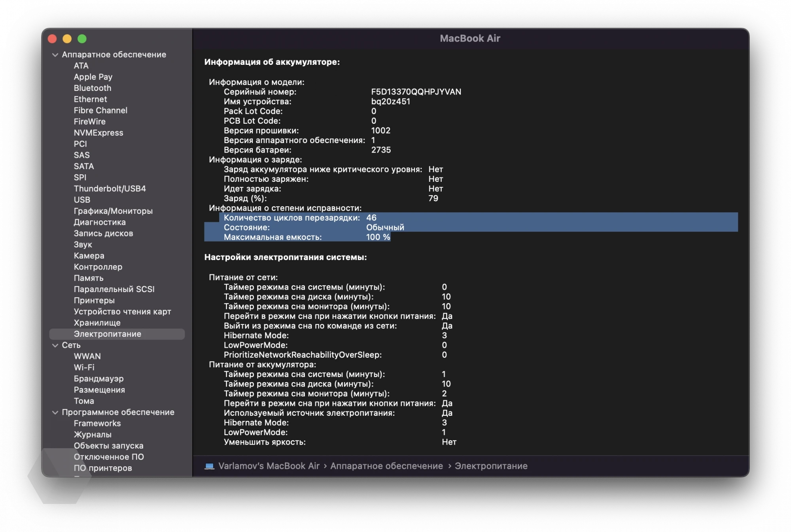Image resolution: width=791 pixels, height=532 pixels.
Task: Open Журналы entry
Action: (93, 434)
